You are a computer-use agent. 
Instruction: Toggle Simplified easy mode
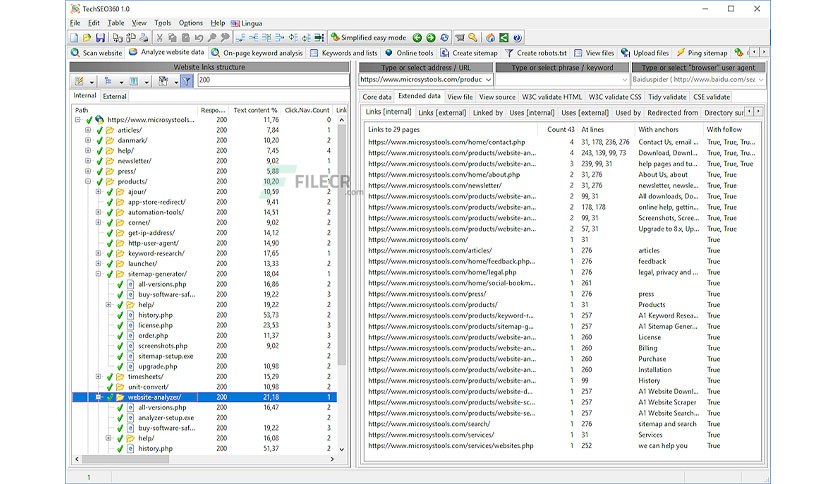pyautogui.click(x=368, y=38)
